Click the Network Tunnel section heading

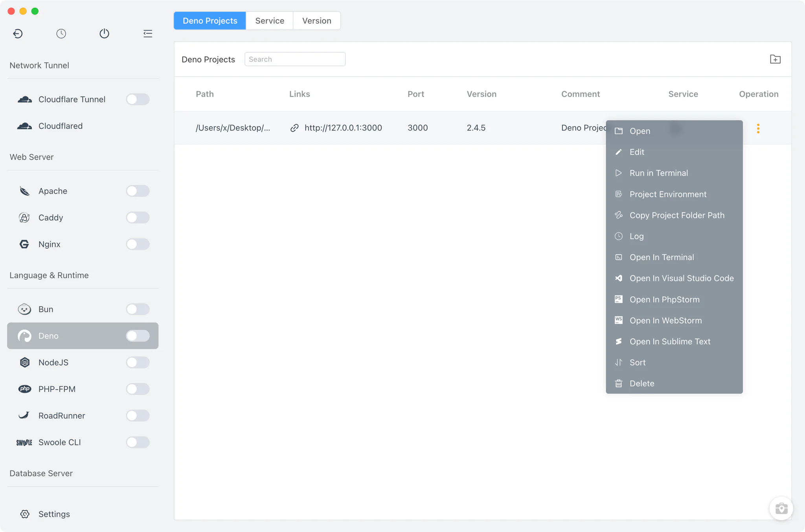39,66
